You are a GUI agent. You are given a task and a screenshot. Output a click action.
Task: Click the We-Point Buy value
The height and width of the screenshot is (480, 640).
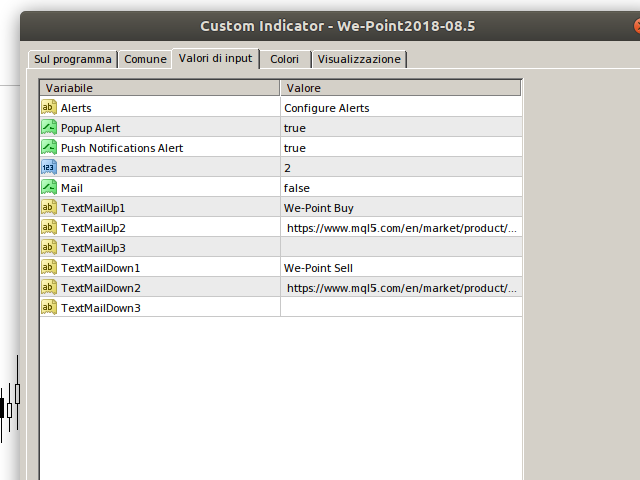pos(401,208)
